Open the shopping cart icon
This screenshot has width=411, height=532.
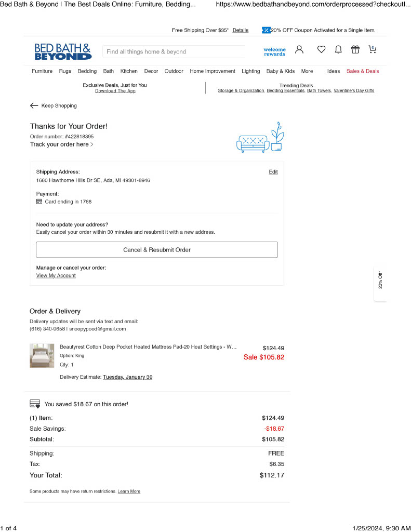[x=373, y=49]
